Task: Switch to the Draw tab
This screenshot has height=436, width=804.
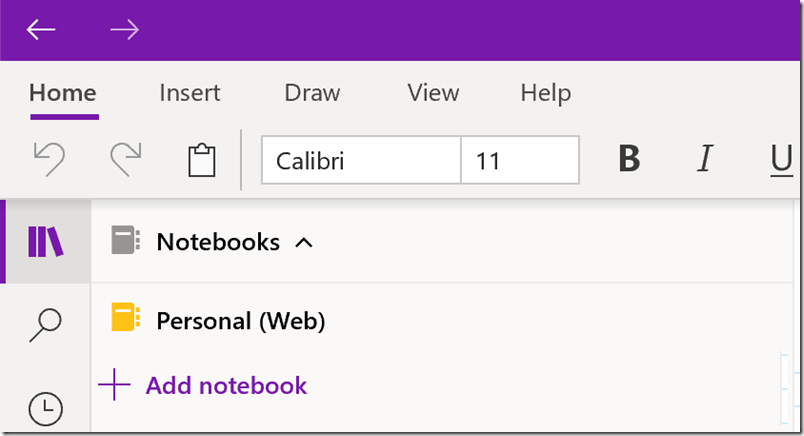Action: coord(312,93)
